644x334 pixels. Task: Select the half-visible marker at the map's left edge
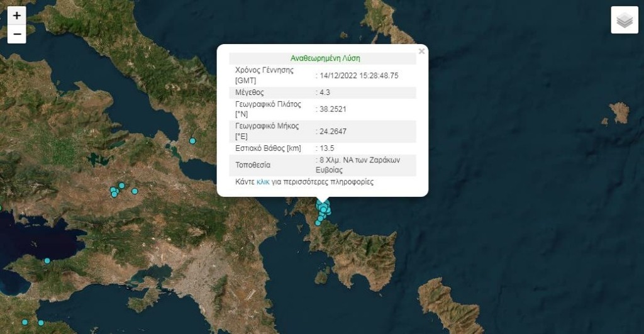(1, 208)
